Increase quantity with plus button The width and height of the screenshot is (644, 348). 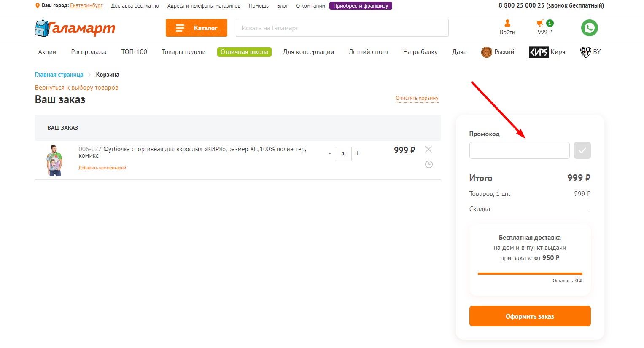pos(358,153)
